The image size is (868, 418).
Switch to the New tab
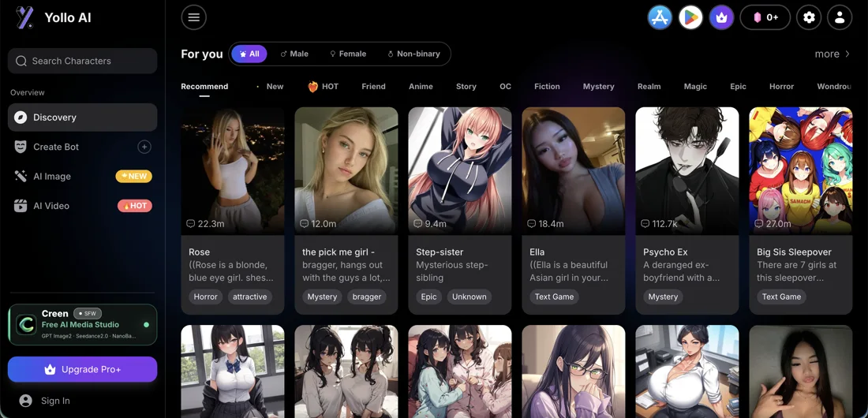click(x=275, y=87)
